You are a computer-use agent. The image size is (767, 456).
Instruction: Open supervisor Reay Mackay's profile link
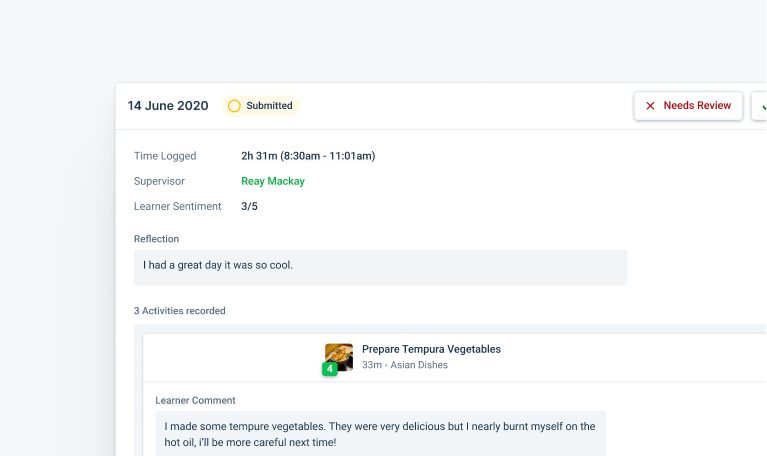pos(273,181)
